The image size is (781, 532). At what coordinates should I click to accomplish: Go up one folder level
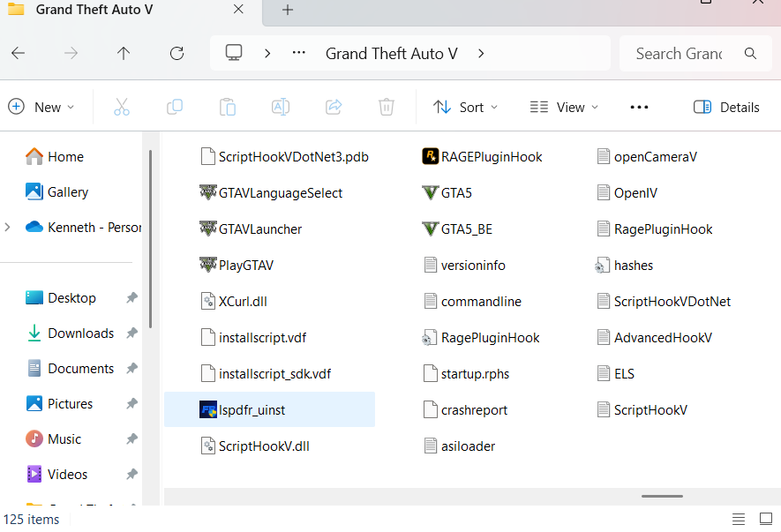point(123,53)
